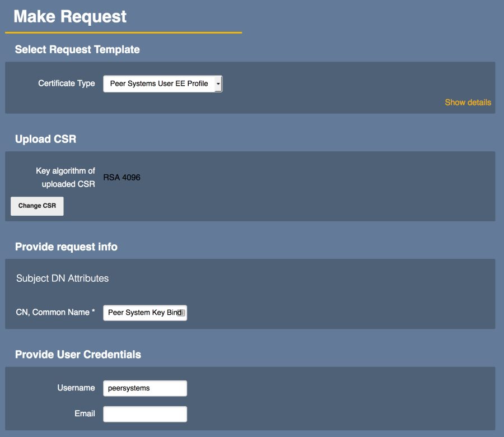Select the empty Email input field
The height and width of the screenshot is (437, 504).
(x=144, y=414)
